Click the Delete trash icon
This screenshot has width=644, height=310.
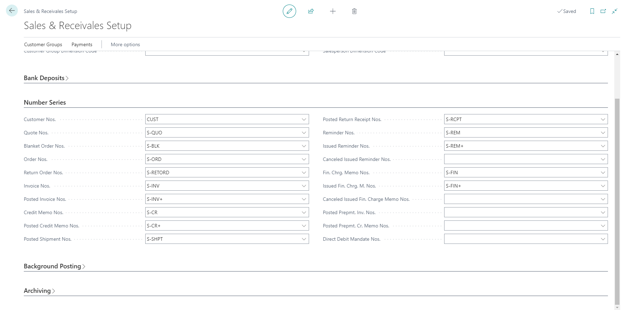tap(354, 11)
